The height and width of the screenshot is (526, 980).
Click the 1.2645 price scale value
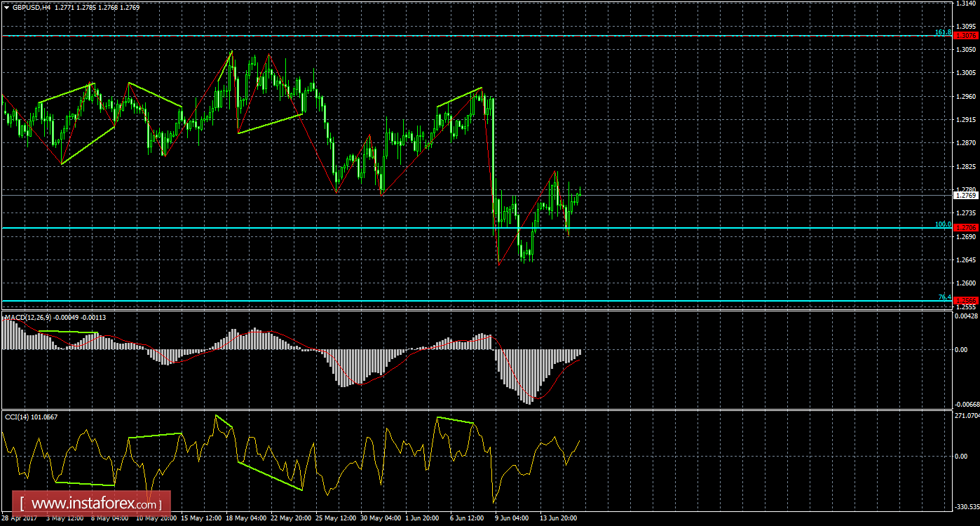tap(967, 260)
